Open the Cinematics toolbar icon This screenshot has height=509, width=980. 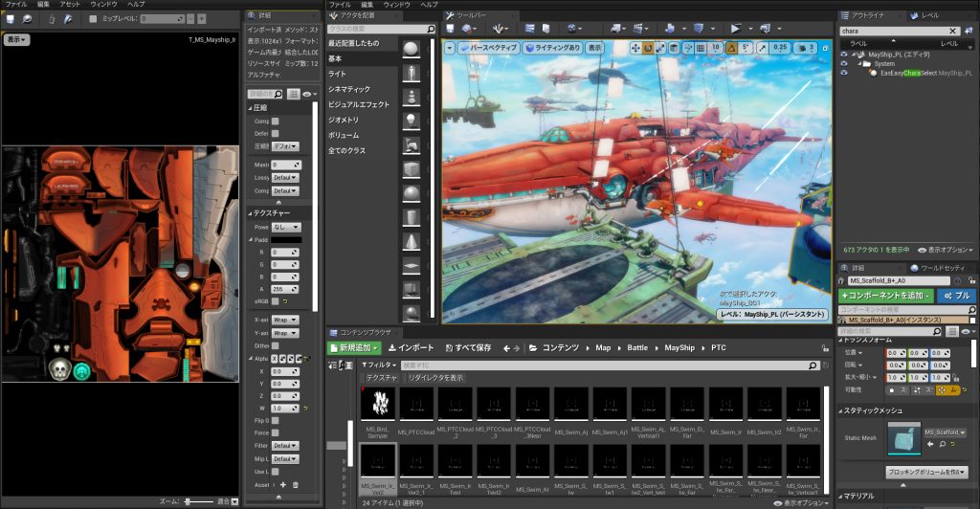pos(638,28)
